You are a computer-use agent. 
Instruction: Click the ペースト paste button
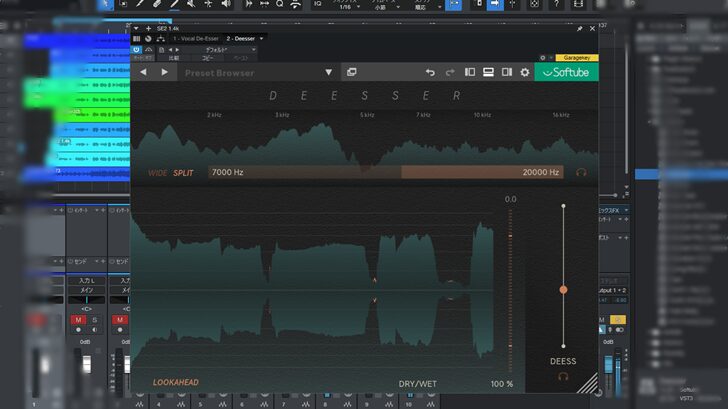240,58
